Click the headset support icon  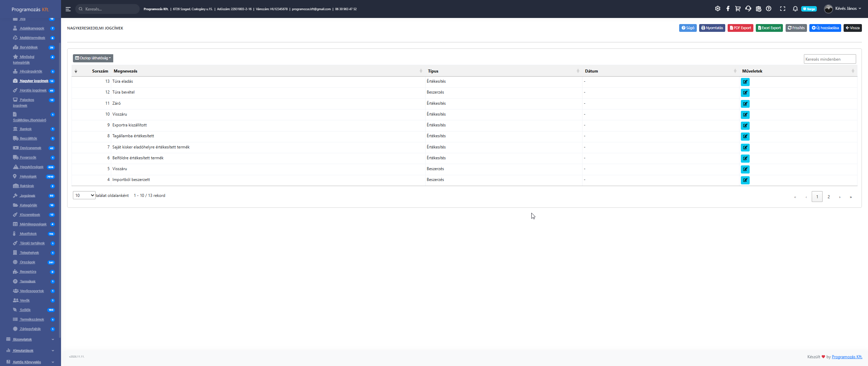tap(748, 9)
